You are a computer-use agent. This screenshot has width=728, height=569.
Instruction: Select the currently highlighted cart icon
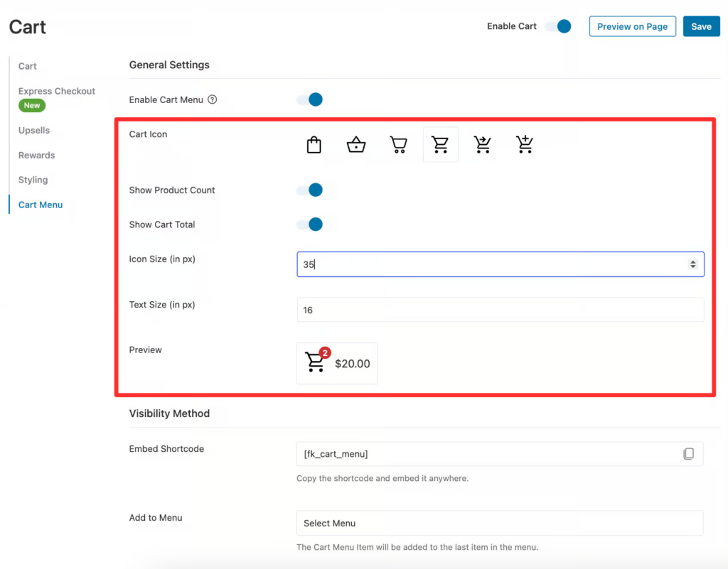[440, 144]
